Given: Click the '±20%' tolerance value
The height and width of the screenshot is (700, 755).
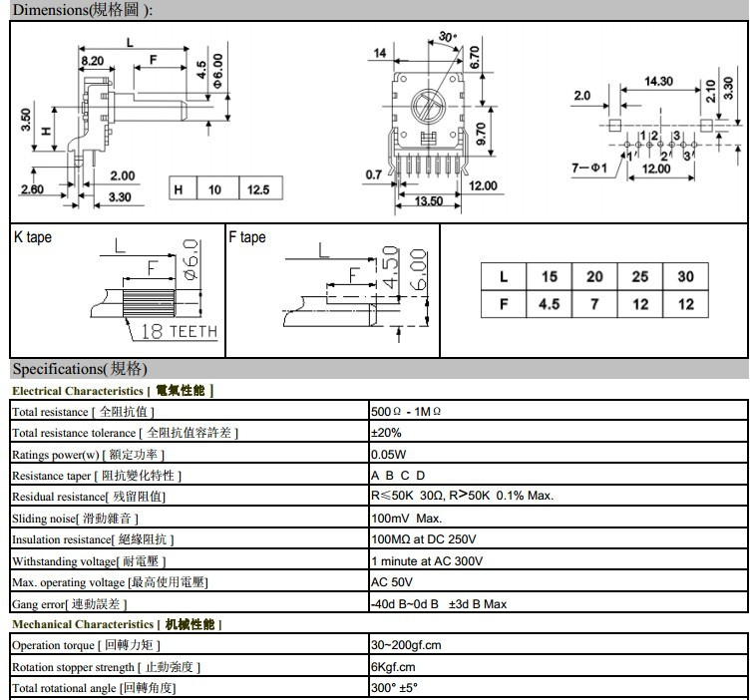Looking at the screenshot, I should pos(386,433).
